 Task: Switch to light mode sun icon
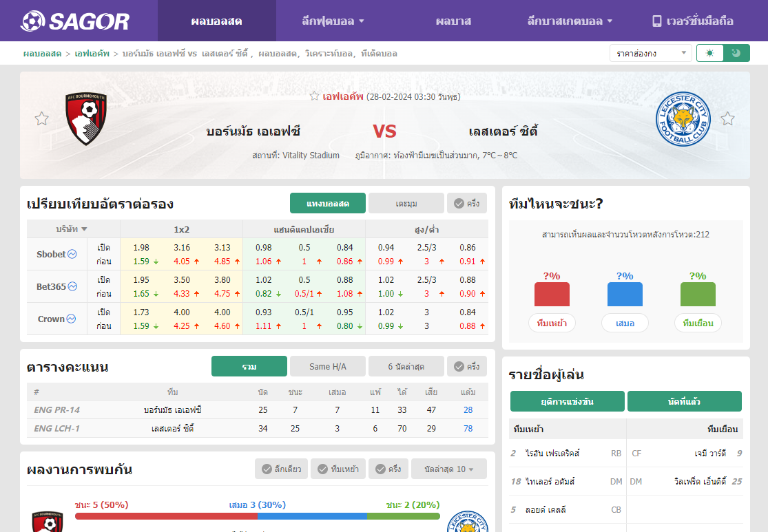[709, 54]
